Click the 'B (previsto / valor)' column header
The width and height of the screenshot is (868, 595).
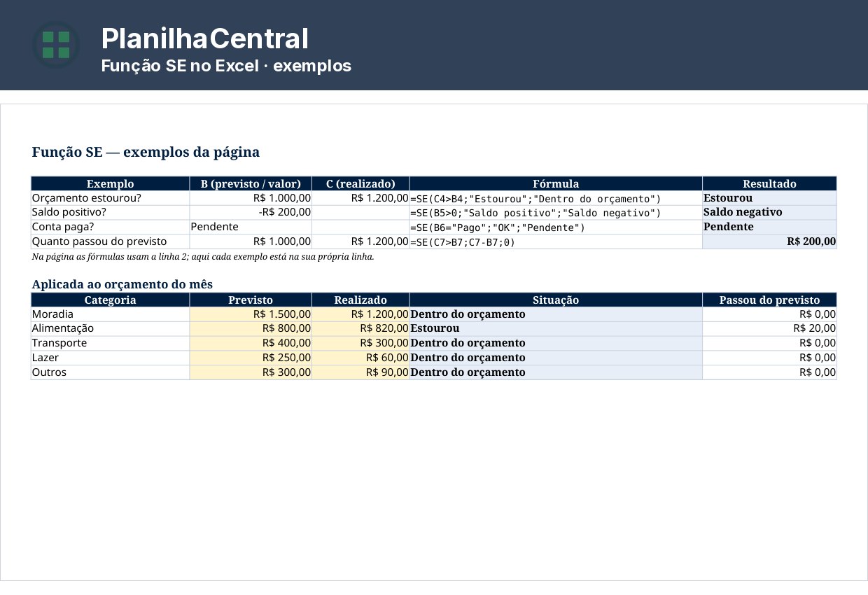pos(251,183)
